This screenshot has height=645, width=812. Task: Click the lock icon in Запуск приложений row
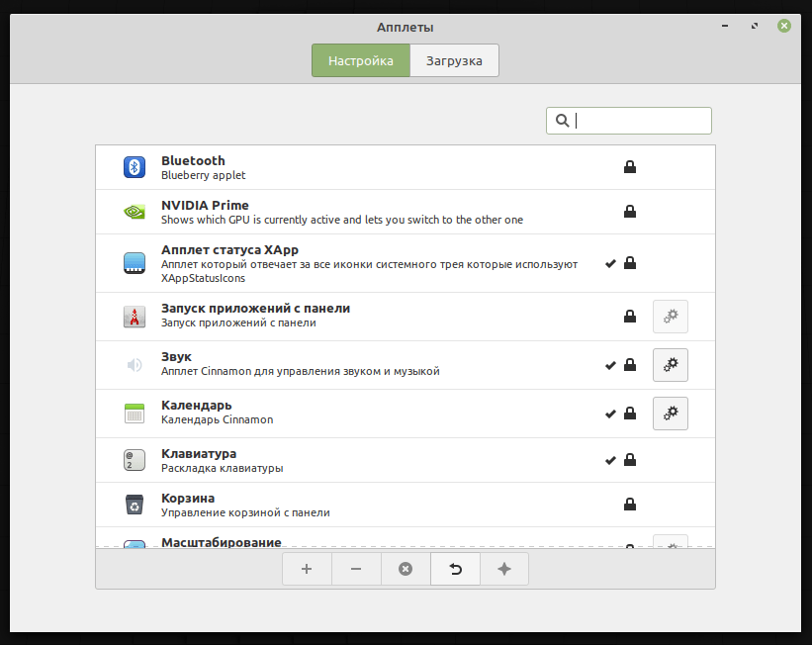(x=630, y=316)
